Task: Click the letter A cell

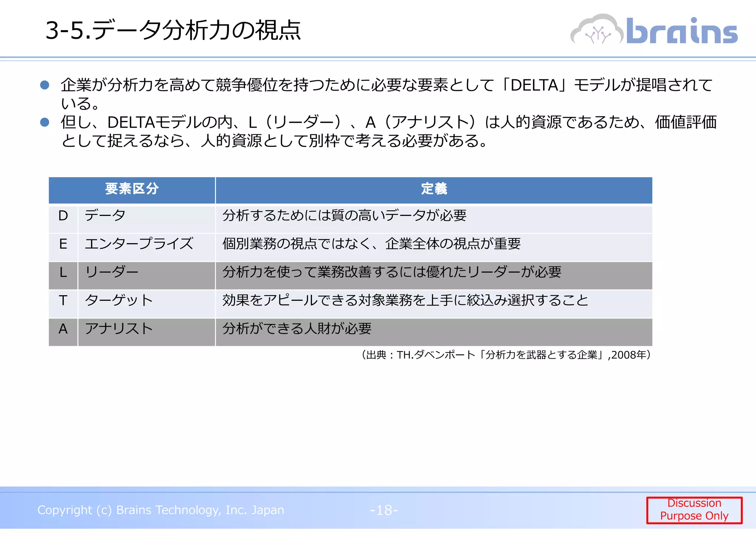Action: 63,333
